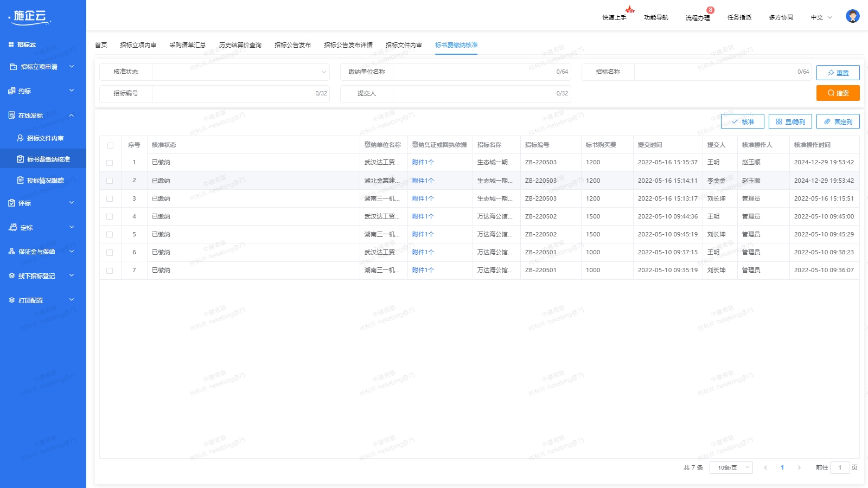Switch to the 首页 tab
This screenshot has width=868, height=488.
point(101,45)
